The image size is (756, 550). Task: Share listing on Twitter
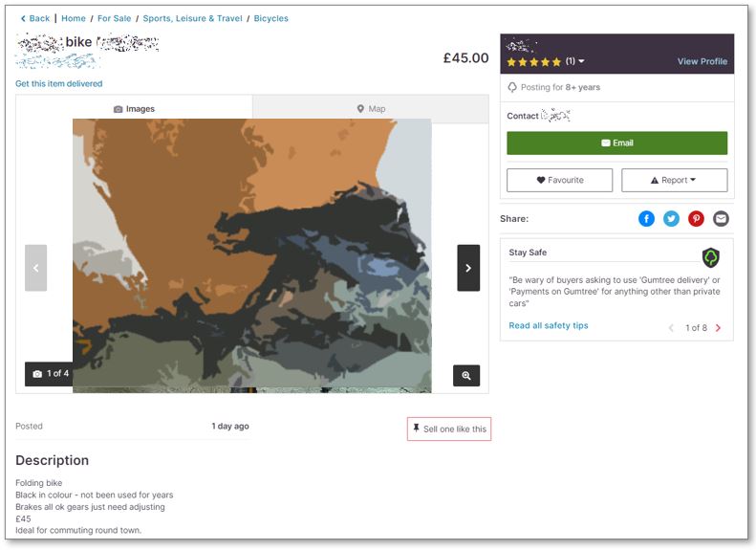671,219
